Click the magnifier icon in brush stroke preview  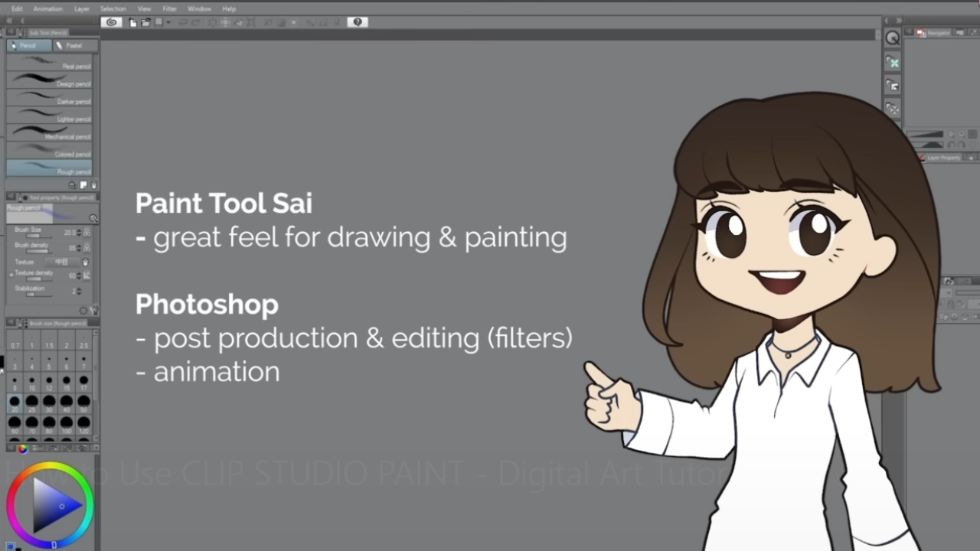(x=93, y=218)
